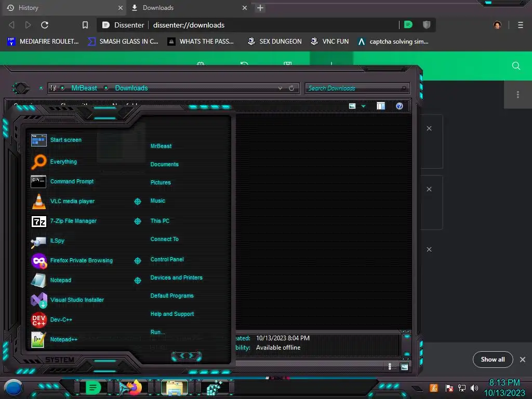Close the Downloads browser tab
Screen dimensions: 532x399
click(245, 8)
